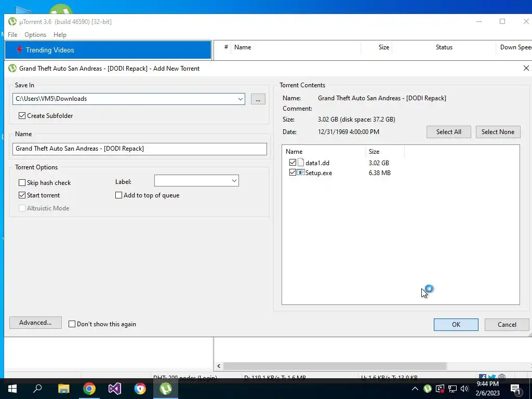This screenshot has width=532, height=399.
Task: Open File Explorer from the taskbar
Action: 63,389
